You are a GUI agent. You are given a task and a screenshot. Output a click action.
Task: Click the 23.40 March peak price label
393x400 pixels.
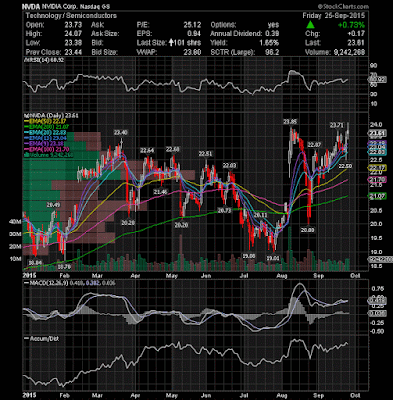(120, 132)
